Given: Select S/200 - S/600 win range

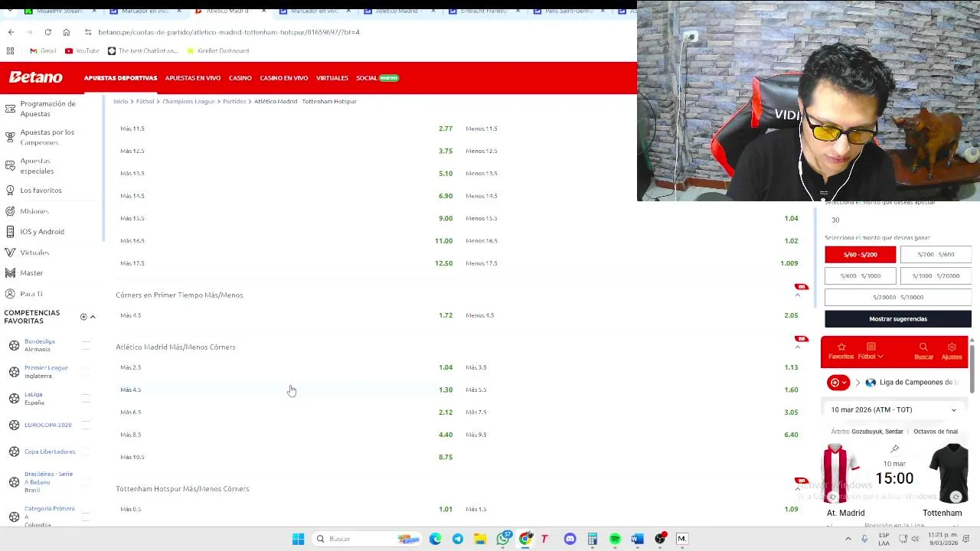Looking at the screenshot, I should pyautogui.click(x=936, y=254).
